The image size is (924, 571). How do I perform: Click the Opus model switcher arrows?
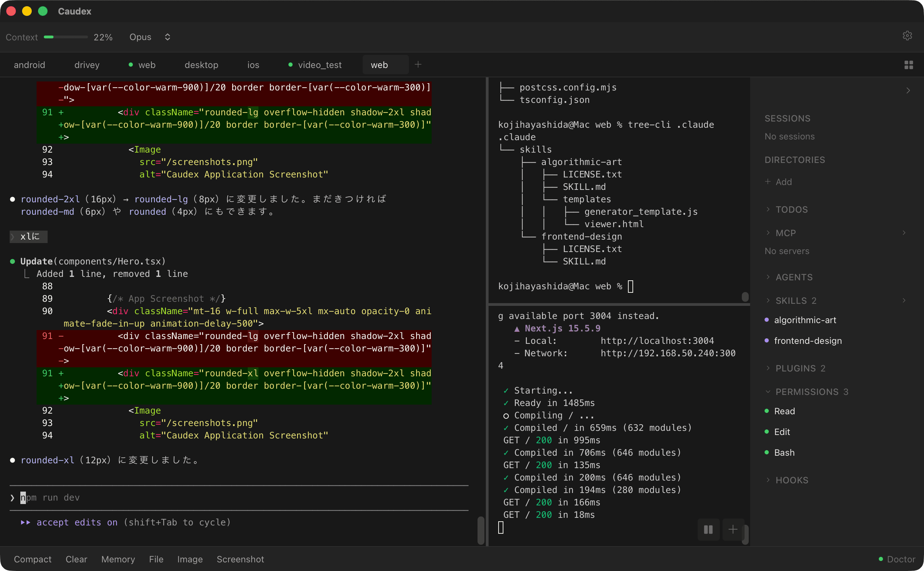click(x=167, y=37)
